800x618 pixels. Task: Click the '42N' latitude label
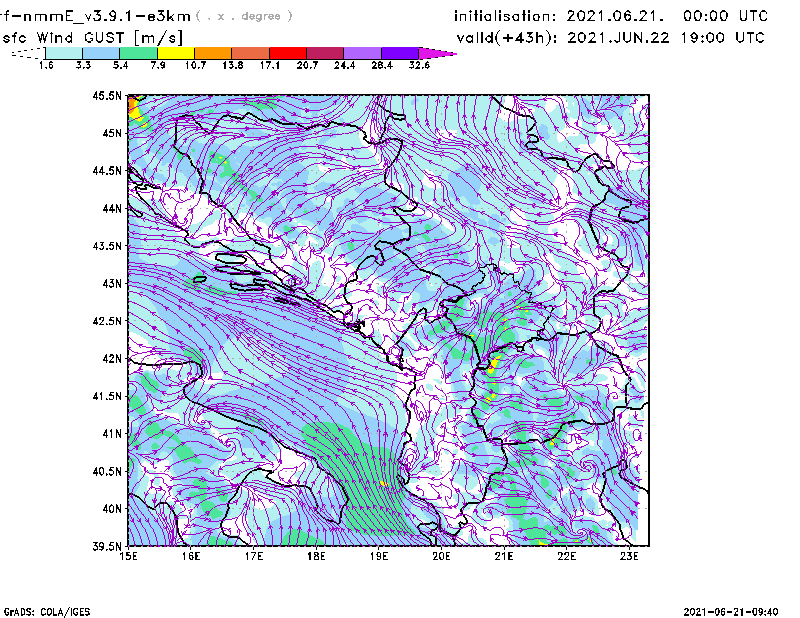112,359
